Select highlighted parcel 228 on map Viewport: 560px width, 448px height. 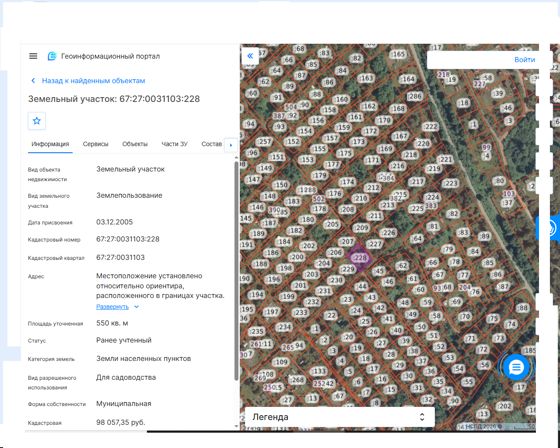[359, 258]
